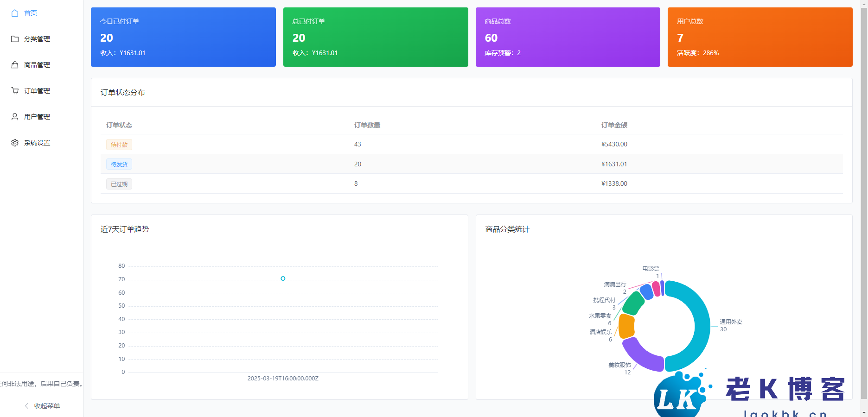Image resolution: width=868 pixels, height=417 pixels.
Task: Click the purple 商品总数 stat card
Action: pos(568,37)
